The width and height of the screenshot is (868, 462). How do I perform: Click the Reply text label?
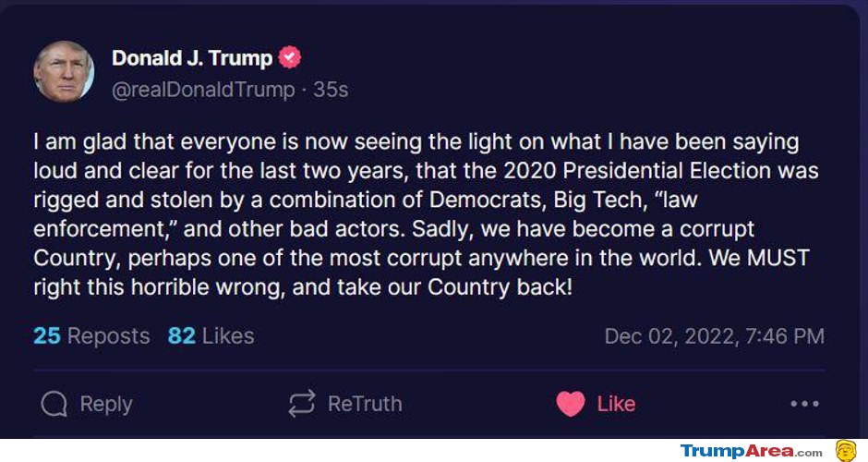[x=106, y=404]
